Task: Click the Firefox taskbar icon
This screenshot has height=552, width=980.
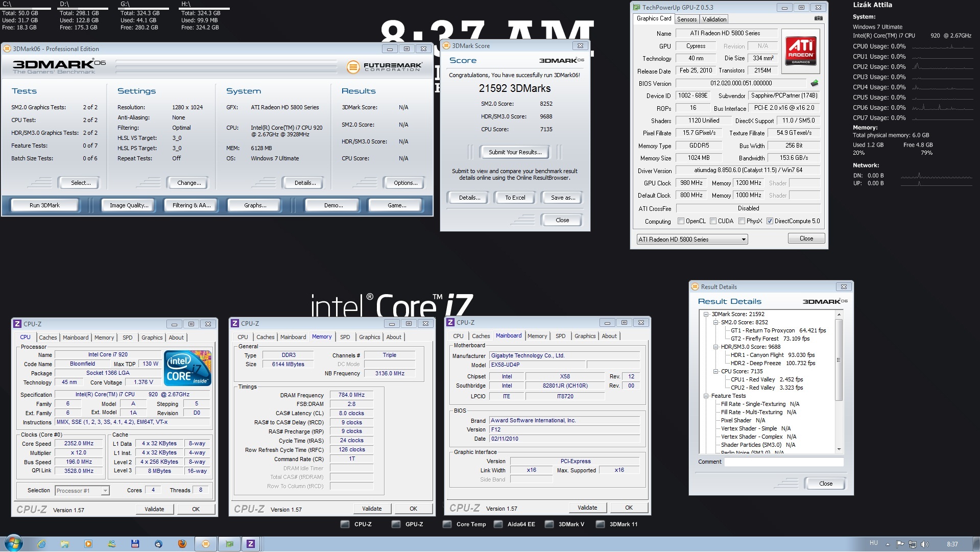Action: pyautogui.click(x=182, y=544)
